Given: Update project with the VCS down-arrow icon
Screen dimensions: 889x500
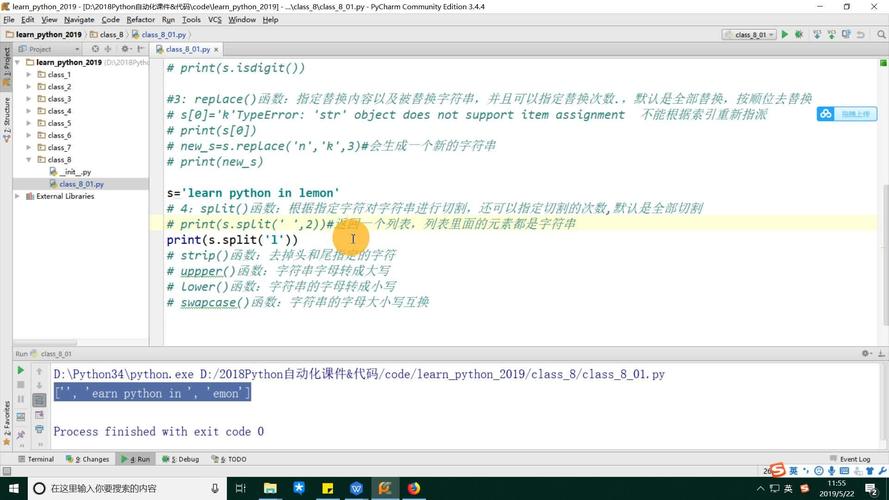Looking at the screenshot, I should tap(817, 35).
